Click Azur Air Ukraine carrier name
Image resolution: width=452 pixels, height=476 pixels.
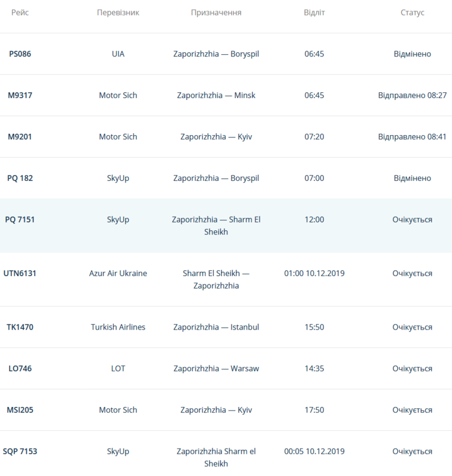pos(118,274)
